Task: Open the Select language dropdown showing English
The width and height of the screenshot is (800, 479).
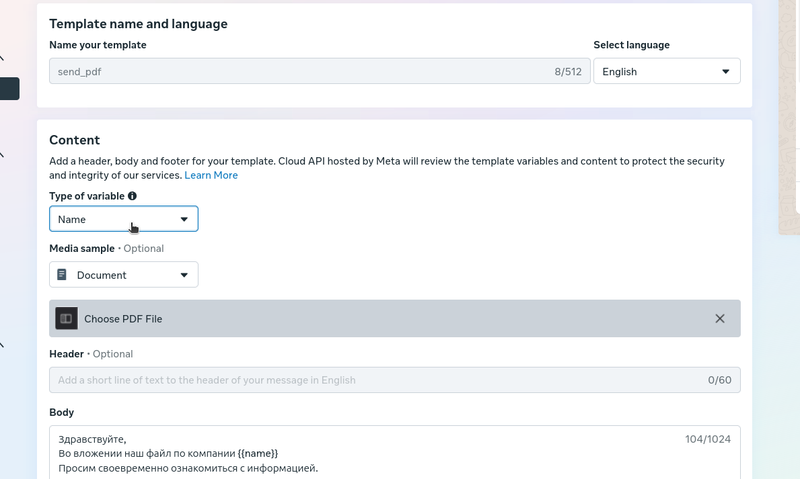Action: pos(666,72)
